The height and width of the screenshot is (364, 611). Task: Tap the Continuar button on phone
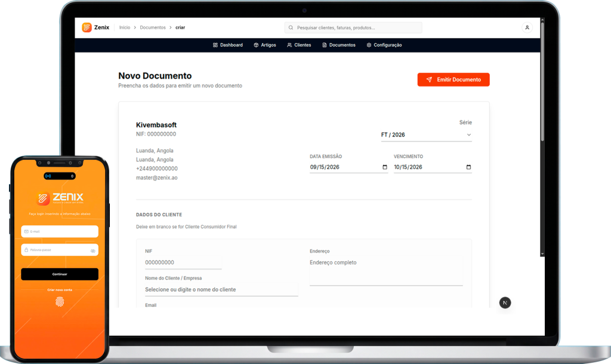(x=60, y=274)
